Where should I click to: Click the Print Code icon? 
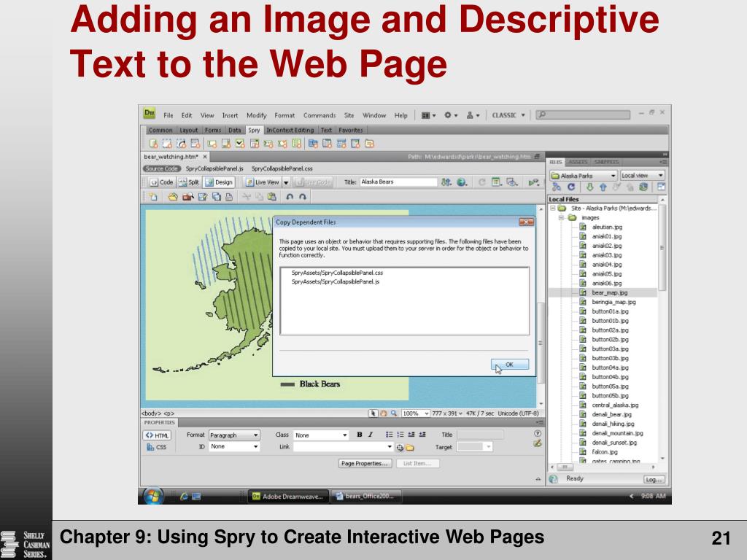click(x=229, y=197)
